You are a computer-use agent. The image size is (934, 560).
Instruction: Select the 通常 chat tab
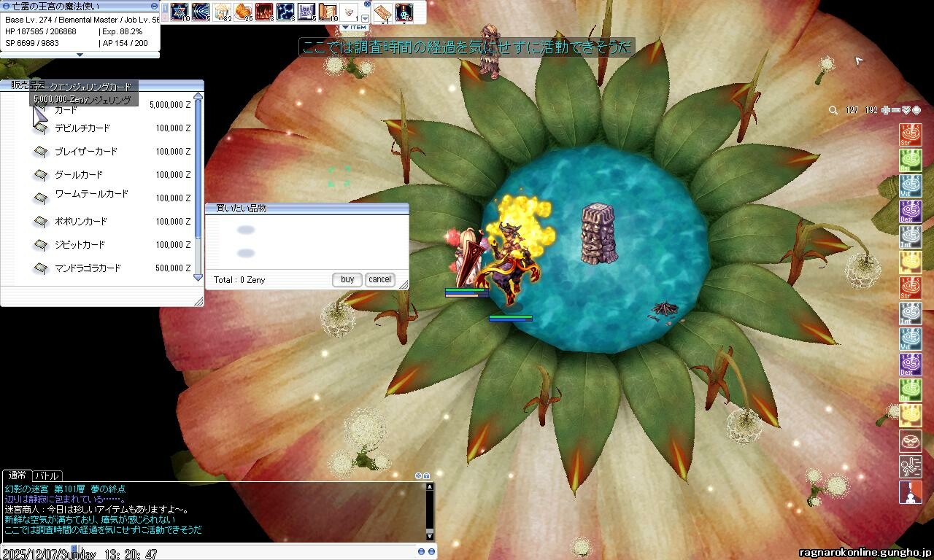[18, 475]
